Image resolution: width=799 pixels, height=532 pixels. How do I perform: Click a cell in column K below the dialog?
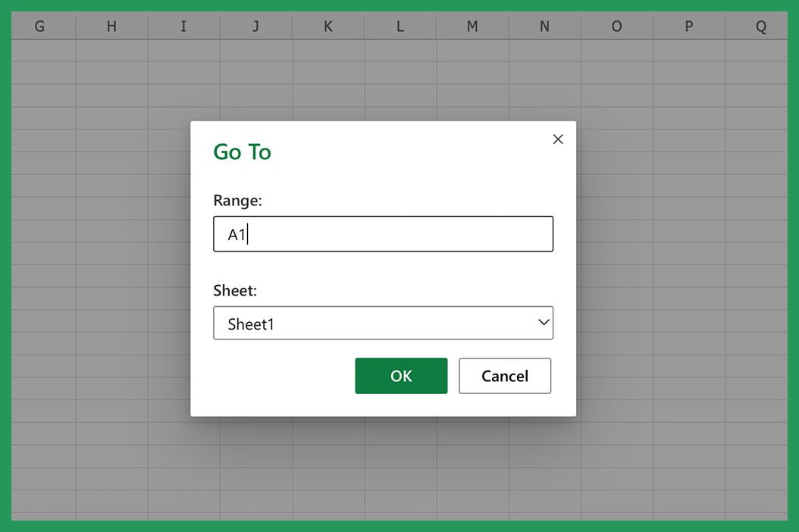(327, 470)
